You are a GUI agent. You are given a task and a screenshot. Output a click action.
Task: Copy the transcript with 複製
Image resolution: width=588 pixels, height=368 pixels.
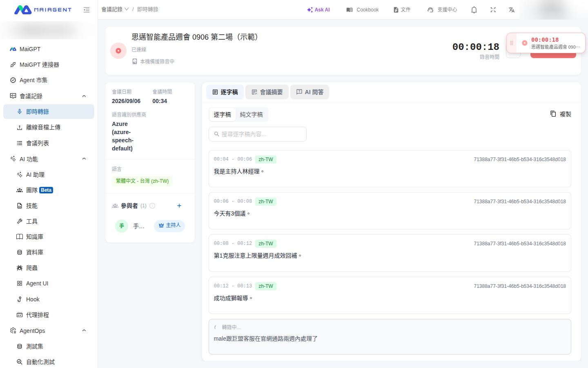tap(561, 114)
